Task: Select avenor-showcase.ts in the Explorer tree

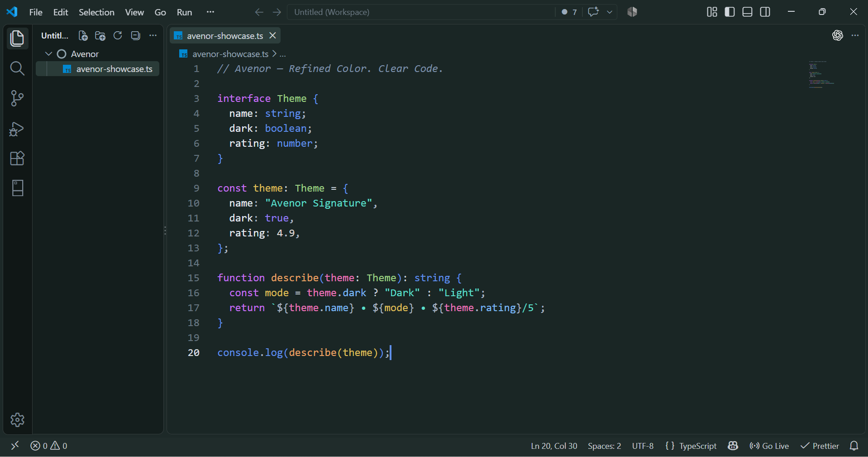Action: pyautogui.click(x=97, y=69)
